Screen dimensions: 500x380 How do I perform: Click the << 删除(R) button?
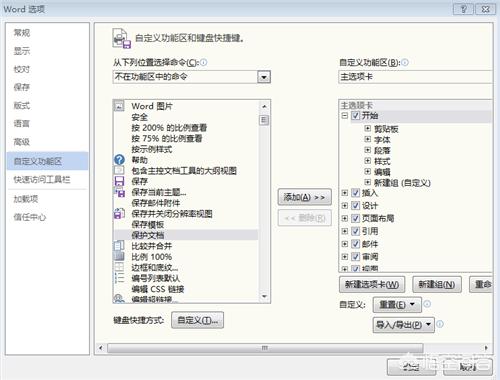click(x=305, y=218)
